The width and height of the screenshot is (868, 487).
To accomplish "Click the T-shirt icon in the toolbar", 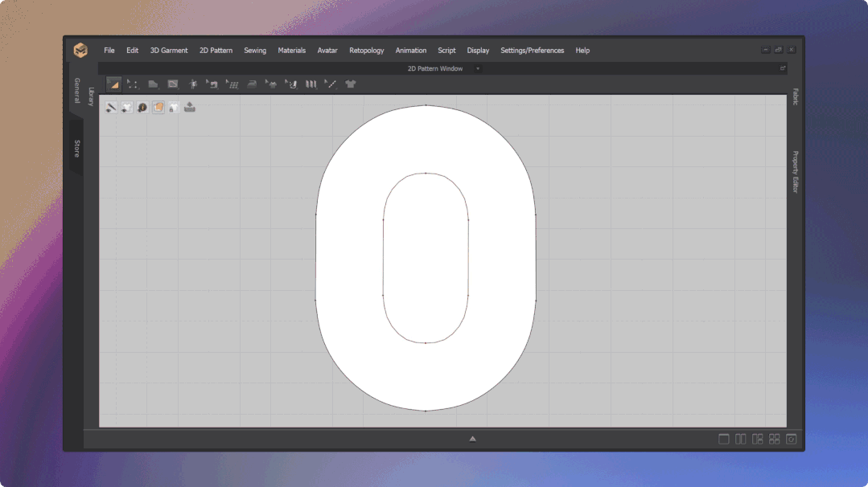I will (351, 84).
